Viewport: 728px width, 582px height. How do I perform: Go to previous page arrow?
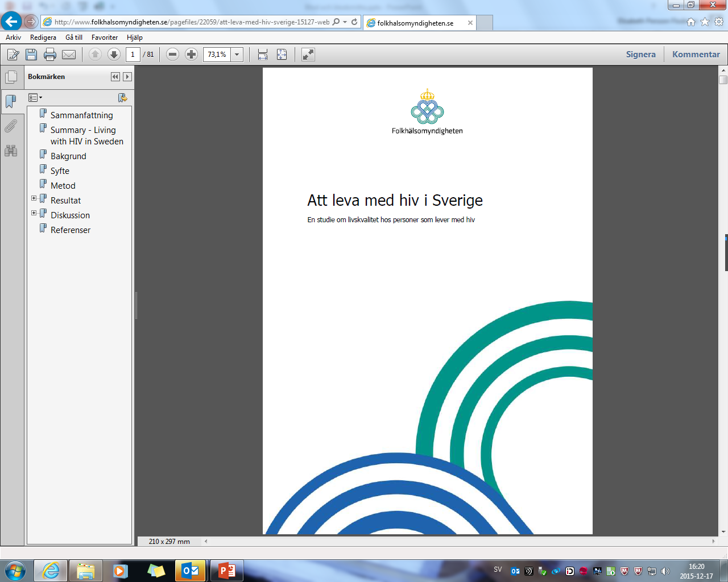pyautogui.click(x=95, y=55)
